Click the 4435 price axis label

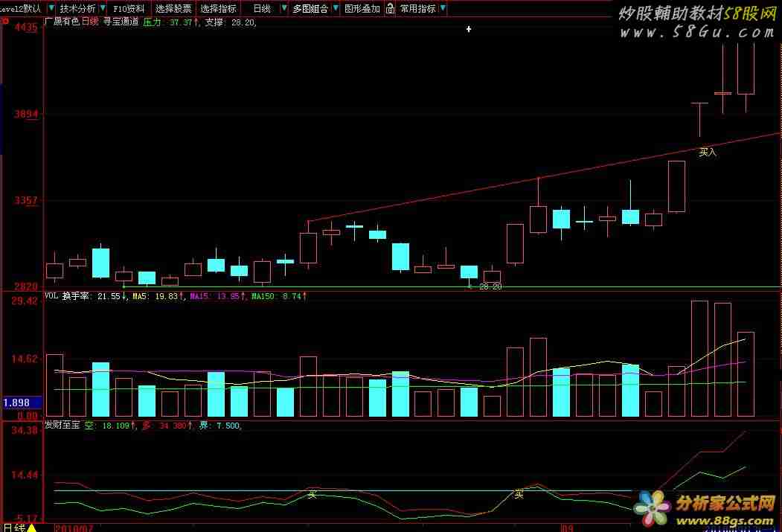[26, 28]
